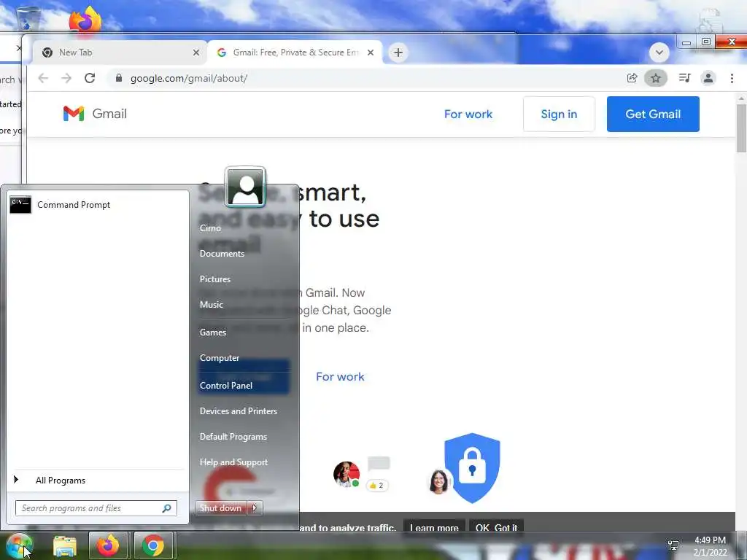This screenshot has width=747, height=560.
Task: Open the Recycle Bin on the desktop
Action: [28, 18]
